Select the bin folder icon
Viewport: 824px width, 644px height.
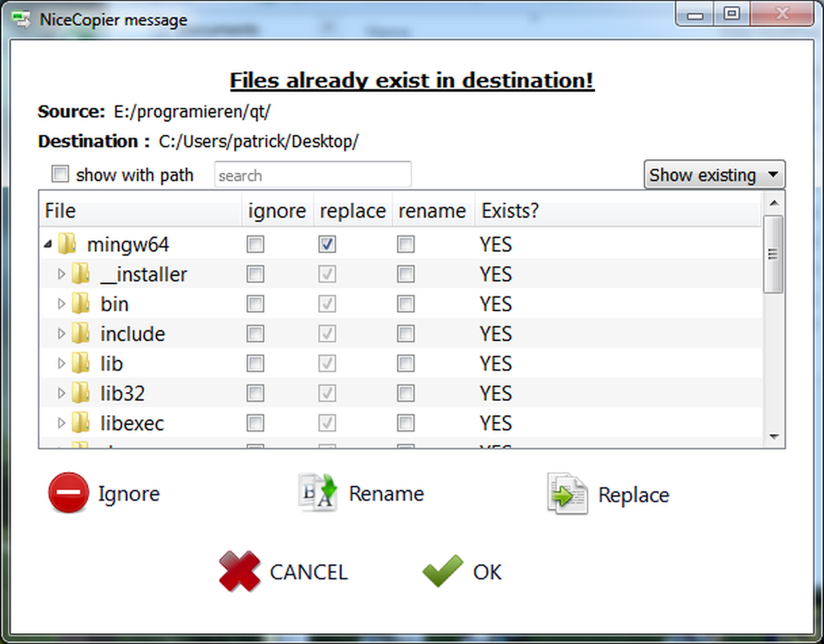point(81,304)
